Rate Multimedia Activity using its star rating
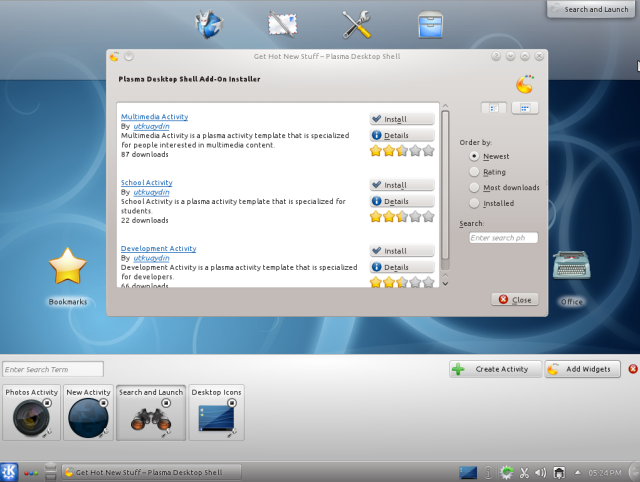The width and height of the screenshot is (640, 482). coord(402,151)
